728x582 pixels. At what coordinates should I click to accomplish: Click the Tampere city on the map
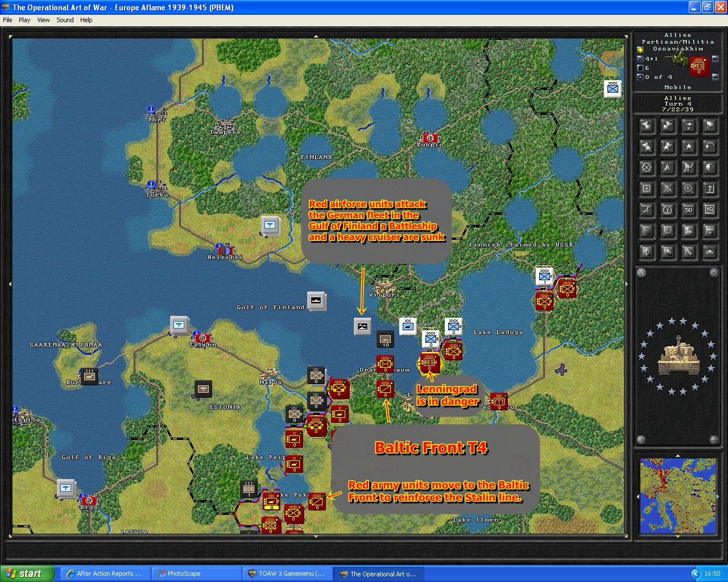[x=225, y=126]
